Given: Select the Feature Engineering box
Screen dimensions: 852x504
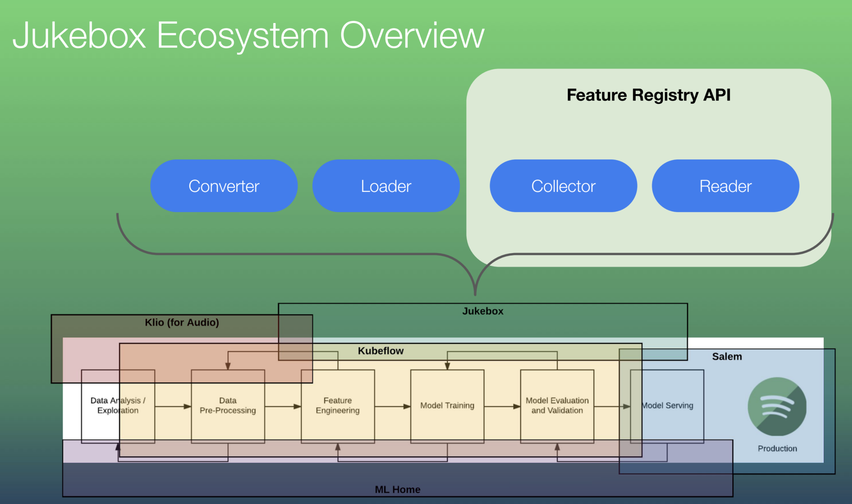Looking at the screenshot, I should point(338,405).
